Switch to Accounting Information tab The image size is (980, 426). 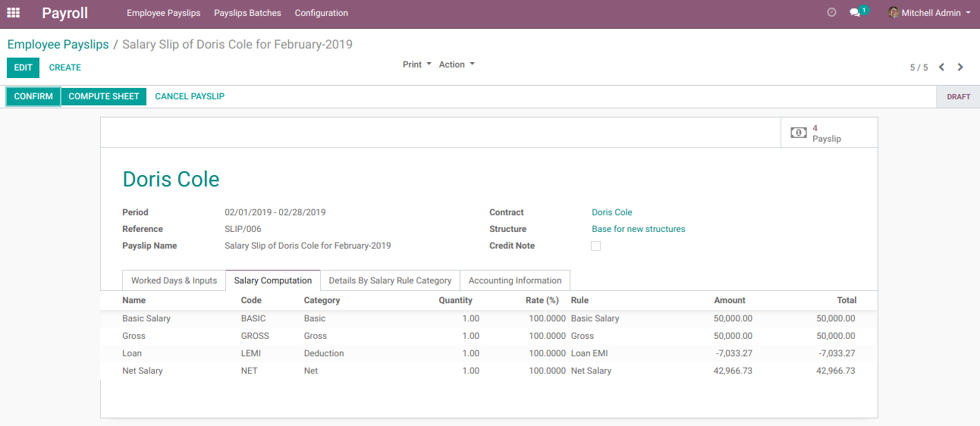(515, 280)
